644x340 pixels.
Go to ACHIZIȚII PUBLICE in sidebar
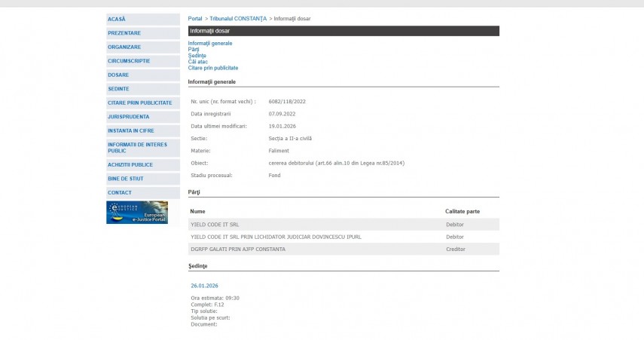point(130,164)
